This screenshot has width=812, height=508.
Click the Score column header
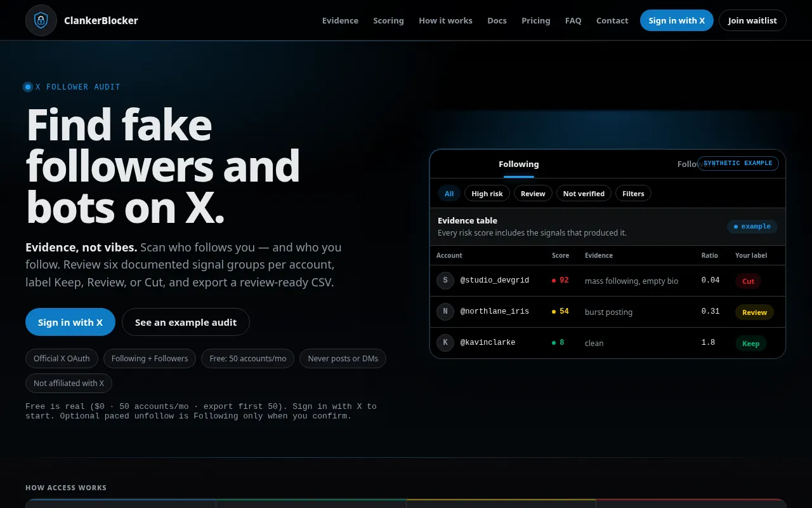[560, 255]
